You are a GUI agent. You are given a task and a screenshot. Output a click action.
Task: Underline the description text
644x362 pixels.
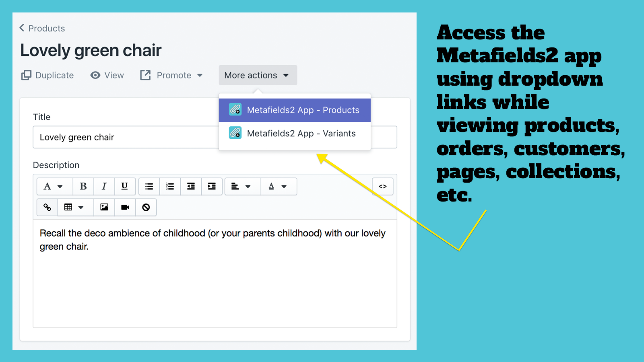[x=125, y=186]
